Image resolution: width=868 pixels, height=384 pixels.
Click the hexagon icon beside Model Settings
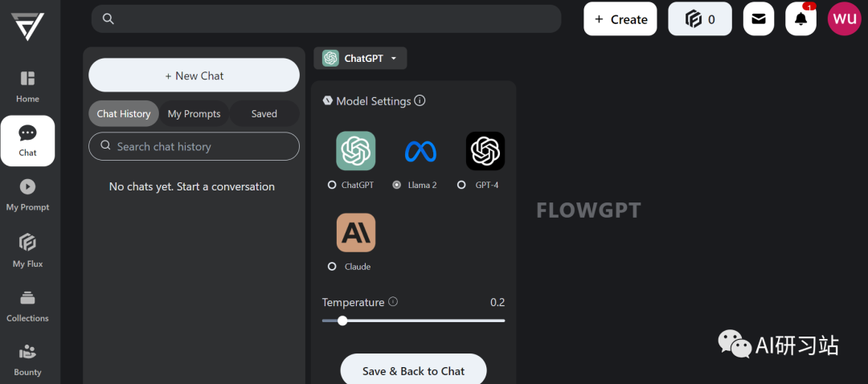(x=327, y=100)
